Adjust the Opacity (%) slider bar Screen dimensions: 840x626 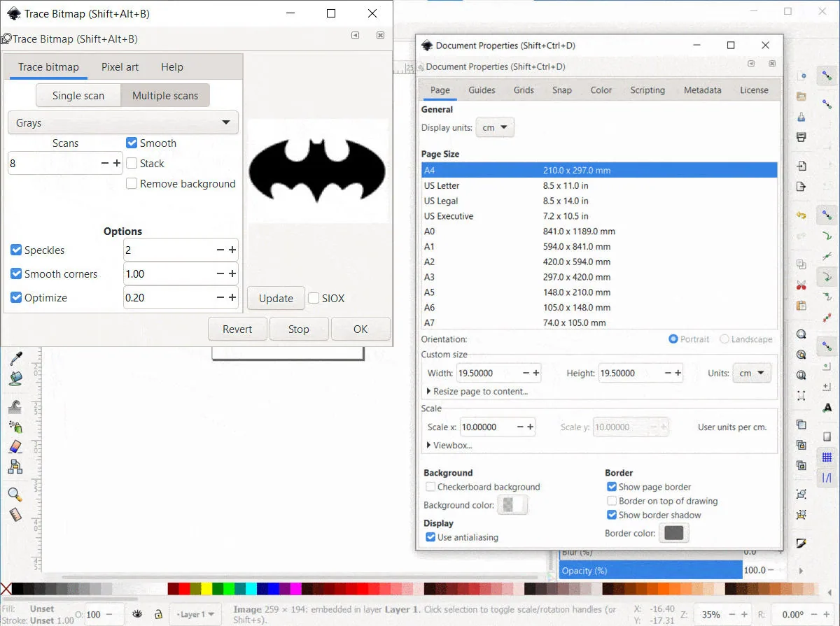[650, 570]
